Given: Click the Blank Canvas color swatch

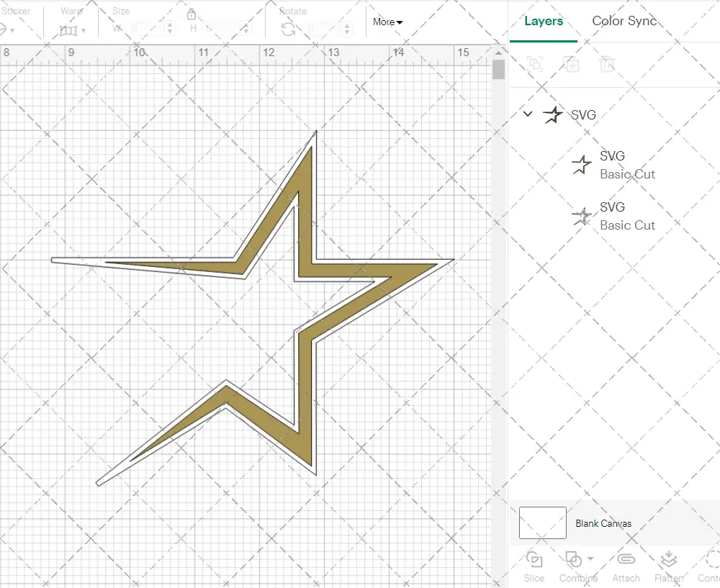Looking at the screenshot, I should point(542,523).
